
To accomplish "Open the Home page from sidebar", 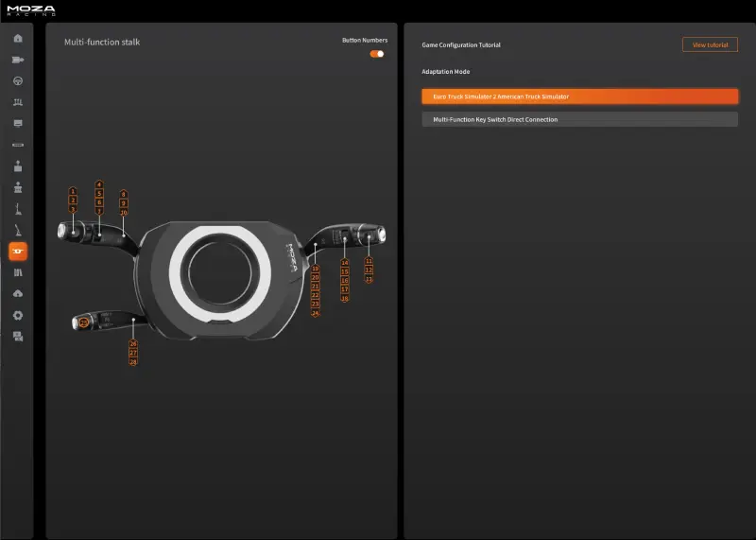I will click(x=18, y=39).
